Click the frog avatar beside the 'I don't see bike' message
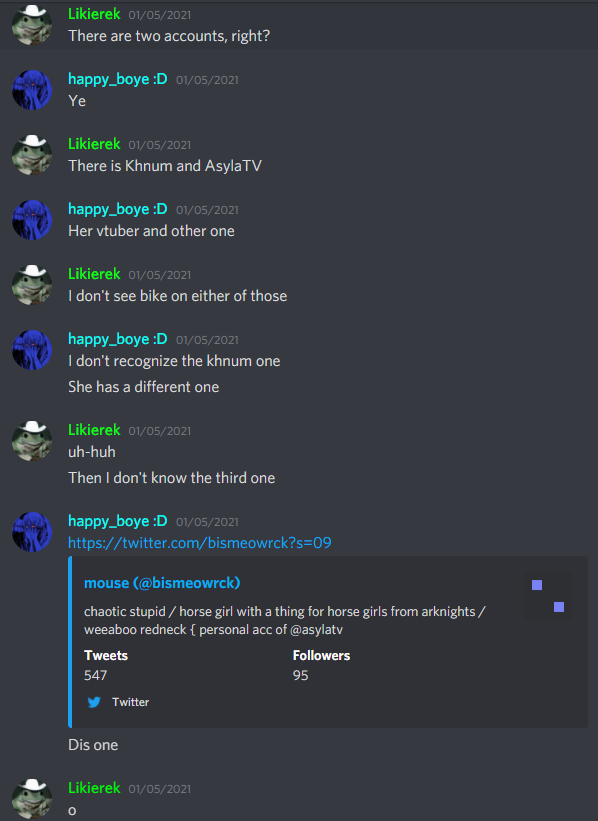 click(x=32, y=285)
